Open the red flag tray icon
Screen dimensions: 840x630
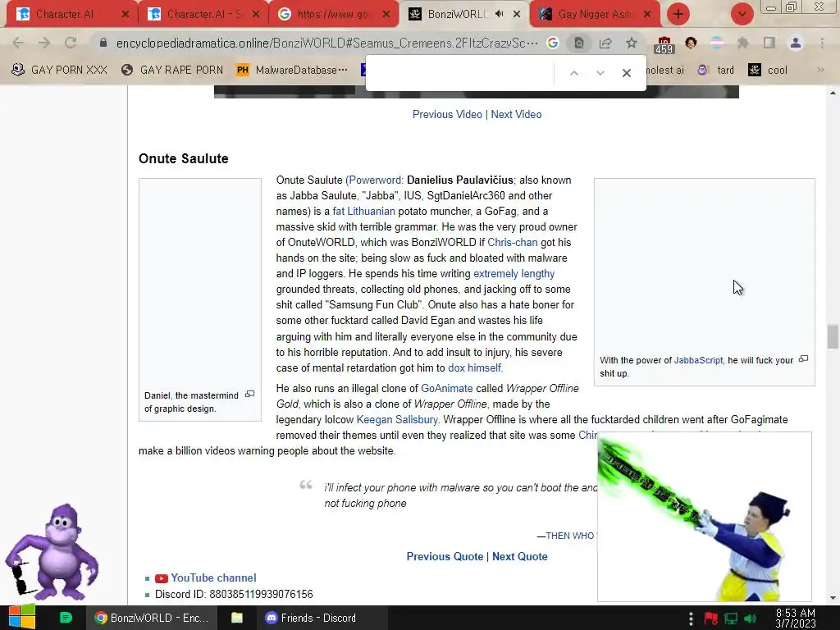711,619
